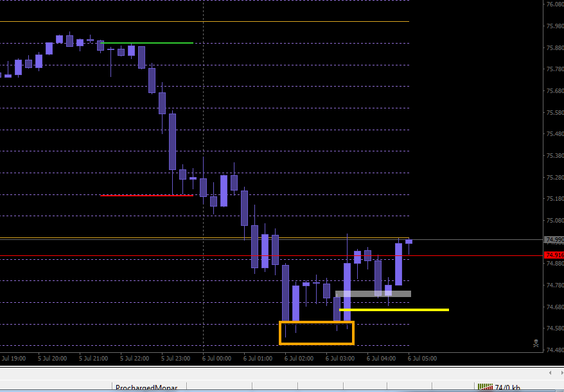Click the 74.780 price scale label

[555, 285]
